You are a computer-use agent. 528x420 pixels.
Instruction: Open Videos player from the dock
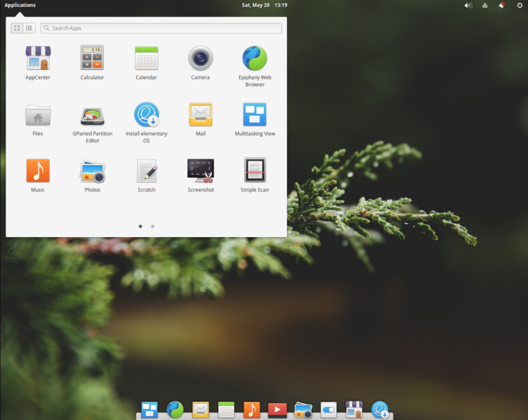[x=277, y=410]
